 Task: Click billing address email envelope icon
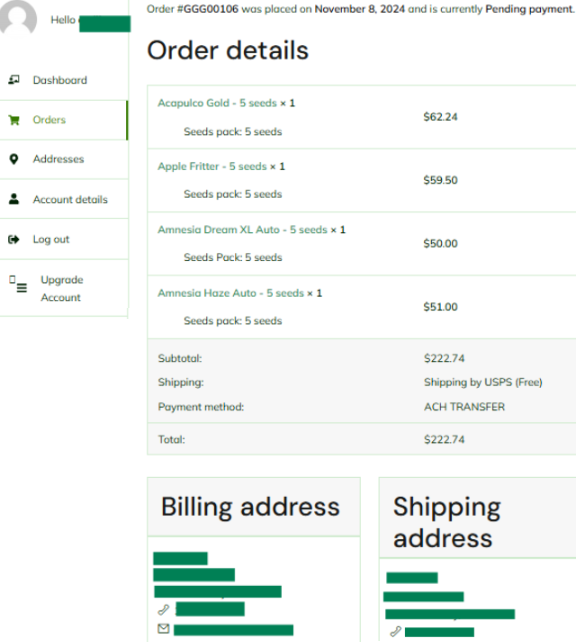point(163,628)
